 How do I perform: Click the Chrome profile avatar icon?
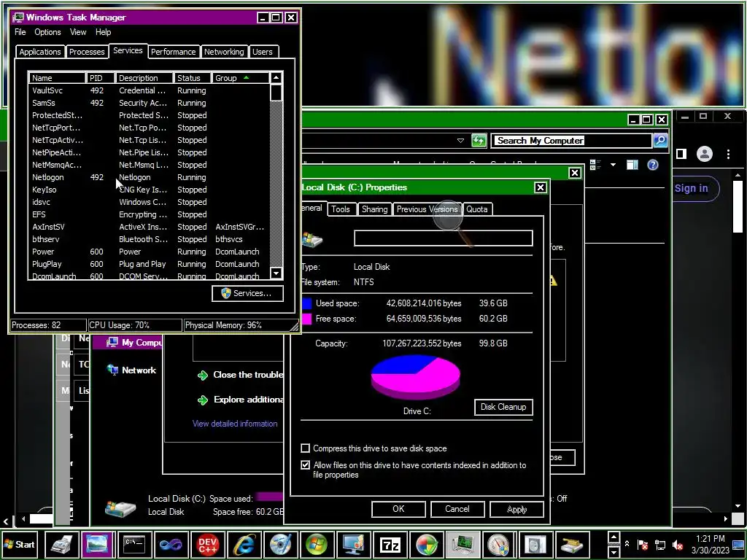[705, 154]
